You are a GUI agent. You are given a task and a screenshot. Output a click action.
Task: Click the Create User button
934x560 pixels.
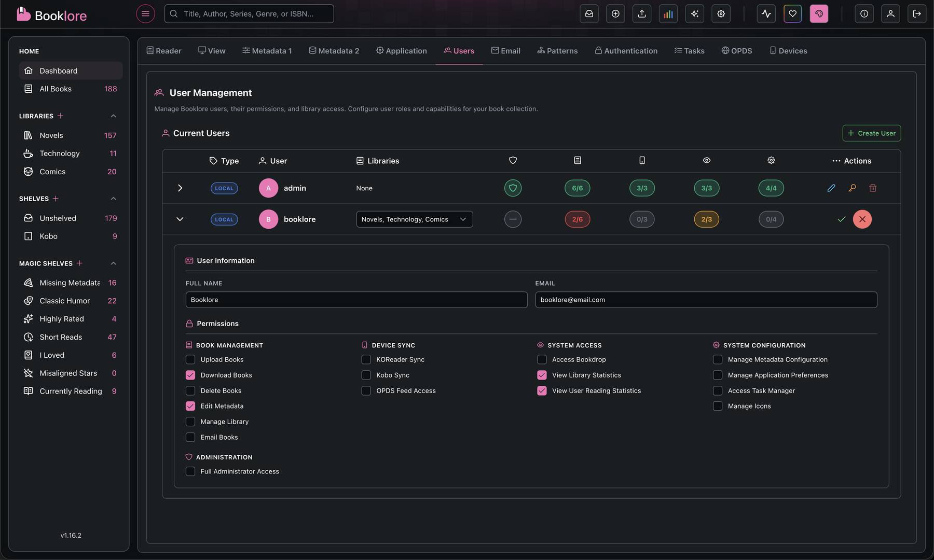pyautogui.click(x=871, y=133)
